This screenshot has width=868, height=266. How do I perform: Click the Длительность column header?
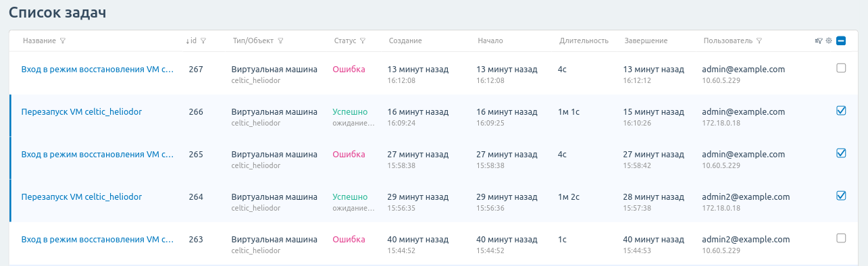click(x=584, y=41)
